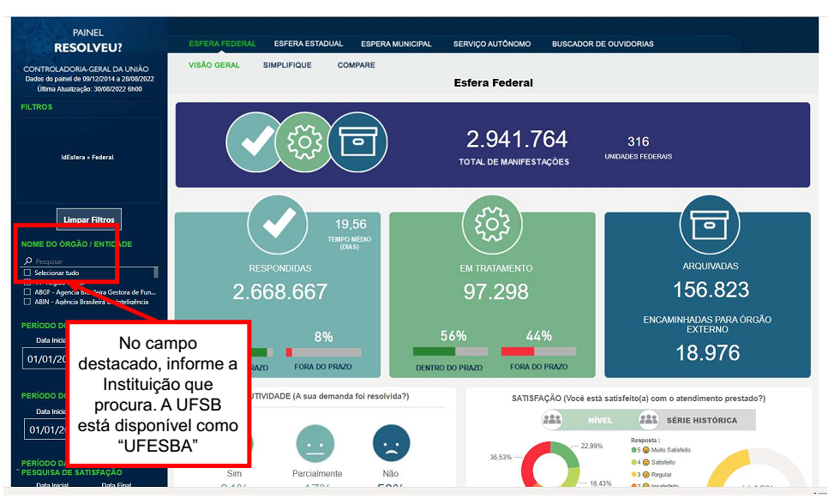Select the neutral face Parcialmente icon
The width and height of the screenshot is (834, 504).
pos(315,444)
